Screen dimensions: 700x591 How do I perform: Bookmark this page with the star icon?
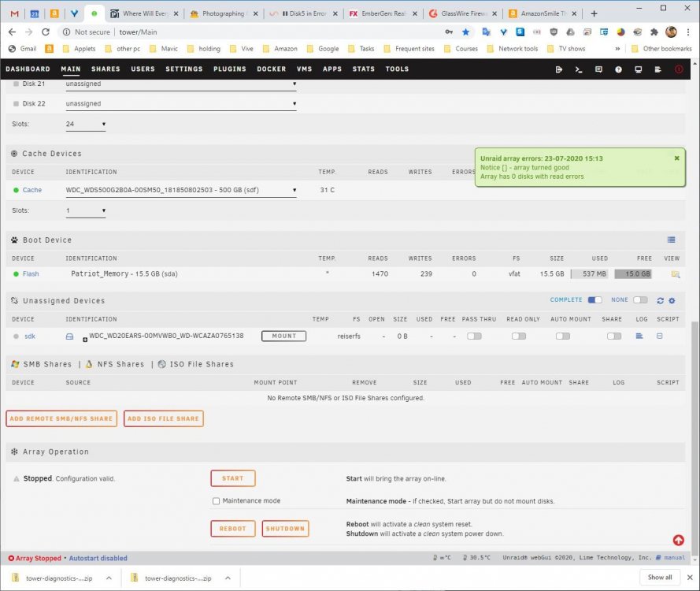coord(465,32)
